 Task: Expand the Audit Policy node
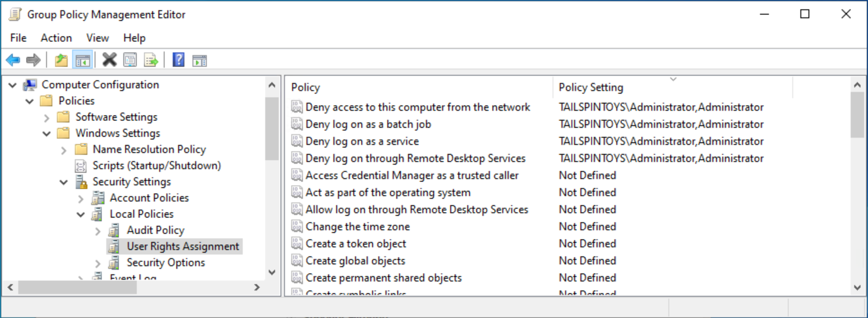point(98,231)
